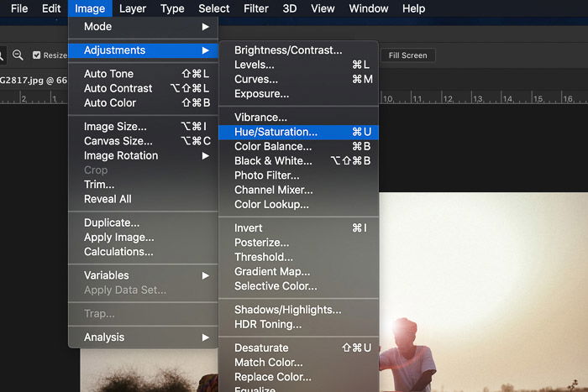Open Canvas Size dialog

pos(144,141)
